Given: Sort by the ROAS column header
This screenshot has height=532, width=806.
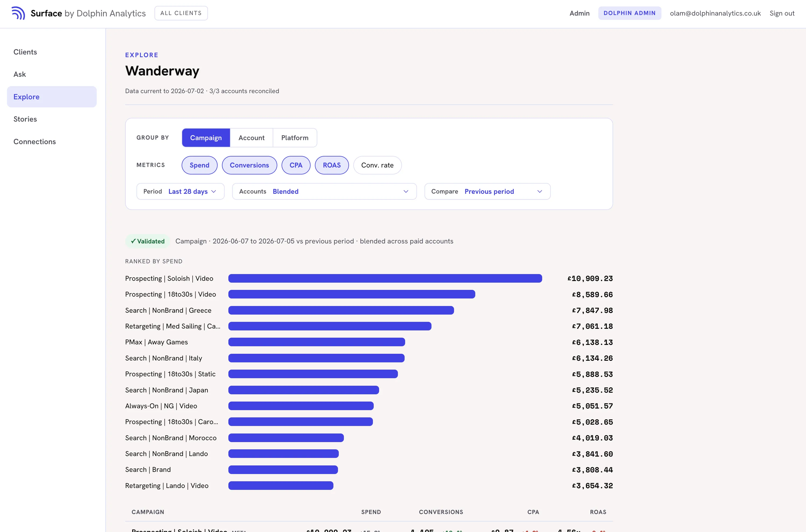Looking at the screenshot, I should pos(598,512).
